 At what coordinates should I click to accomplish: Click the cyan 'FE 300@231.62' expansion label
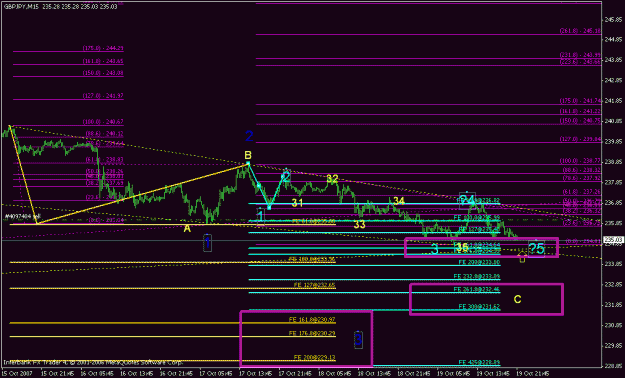(479, 307)
